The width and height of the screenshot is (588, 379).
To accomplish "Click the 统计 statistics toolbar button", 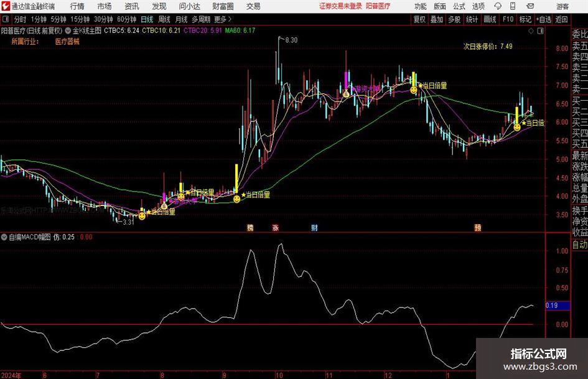I will 472,19.
